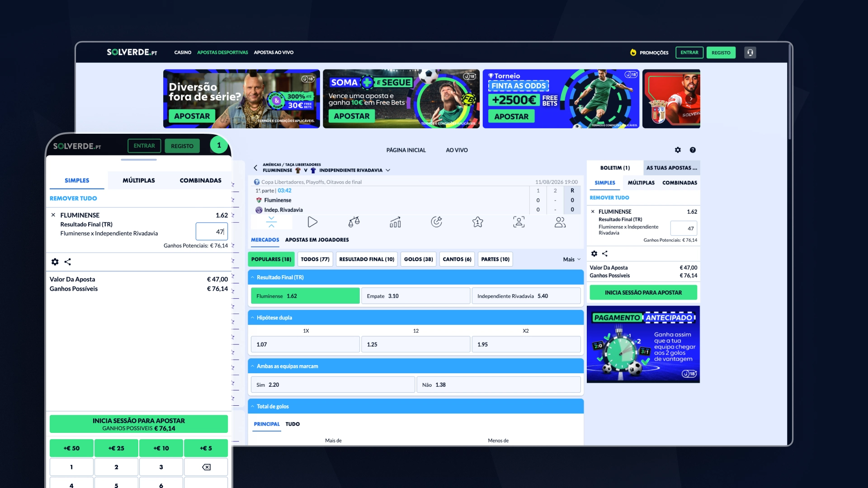Screen dimensions: 868x488
Task: Open live support headset icon in desktop header
Action: [750, 52]
